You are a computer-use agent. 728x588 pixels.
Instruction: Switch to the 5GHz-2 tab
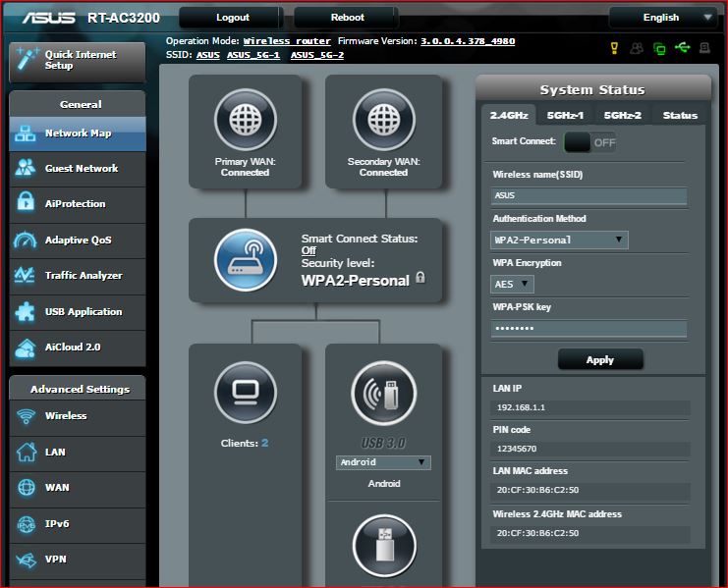tap(622, 115)
